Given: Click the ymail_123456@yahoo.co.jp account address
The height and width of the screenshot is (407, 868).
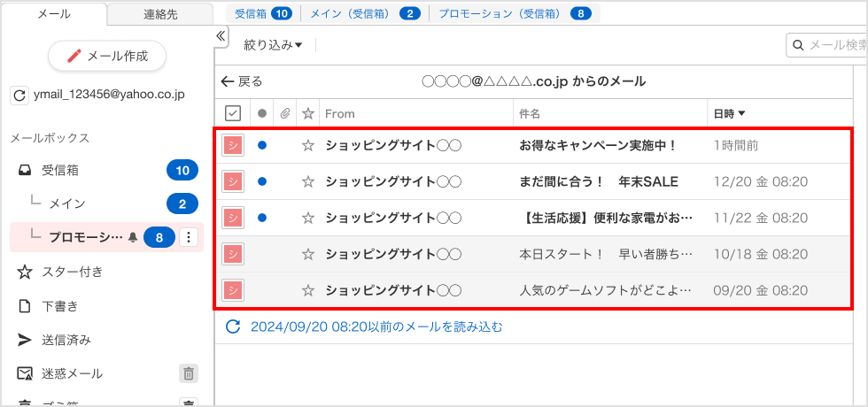Looking at the screenshot, I should pyautogui.click(x=109, y=95).
